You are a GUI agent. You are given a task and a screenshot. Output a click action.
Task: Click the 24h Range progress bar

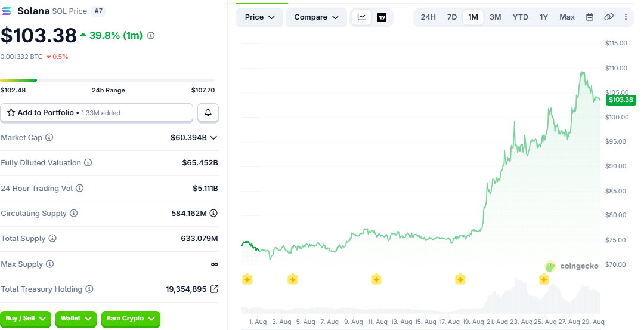pyautogui.click(x=107, y=80)
